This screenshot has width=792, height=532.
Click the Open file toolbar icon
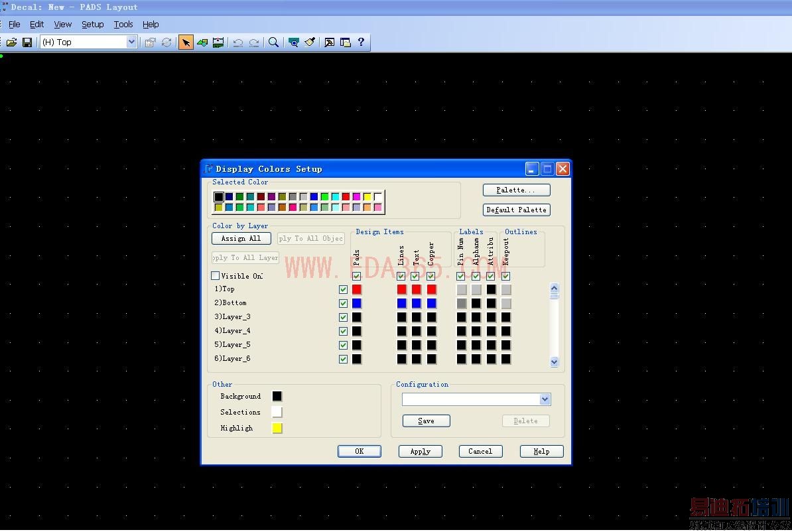pos(12,42)
